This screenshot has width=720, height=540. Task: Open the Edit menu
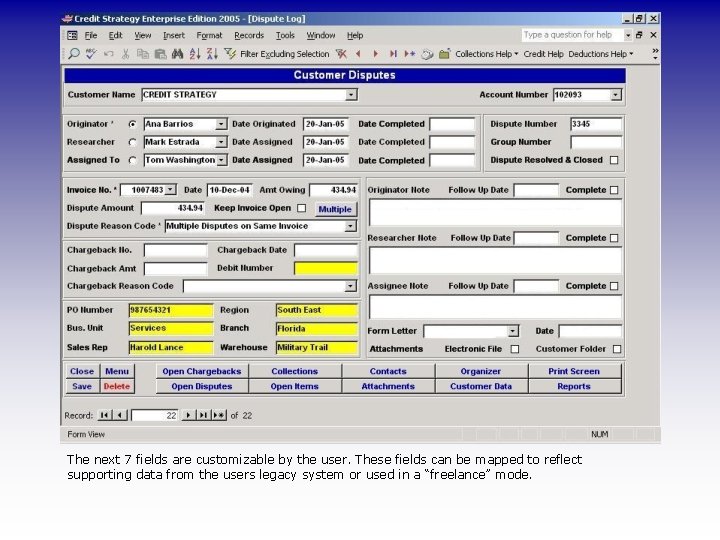coord(115,35)
